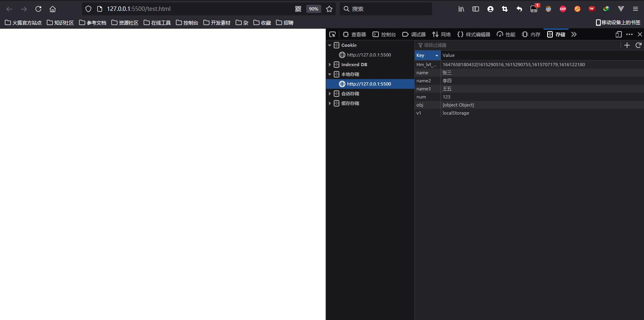
Task: Close the developer tools panel
Action: tap(640, 34)
